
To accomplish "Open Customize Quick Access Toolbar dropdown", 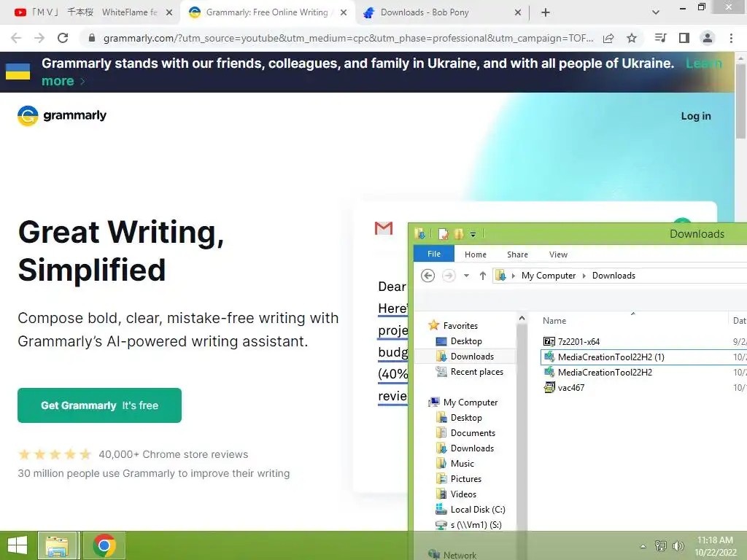I will click(473, 234).
